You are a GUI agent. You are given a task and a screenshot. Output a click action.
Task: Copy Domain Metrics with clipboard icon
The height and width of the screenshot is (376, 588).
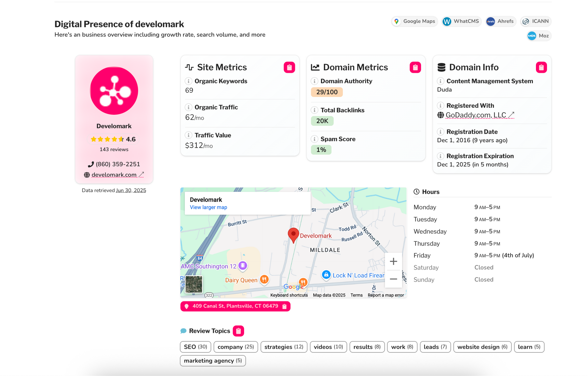coord(415,67)
